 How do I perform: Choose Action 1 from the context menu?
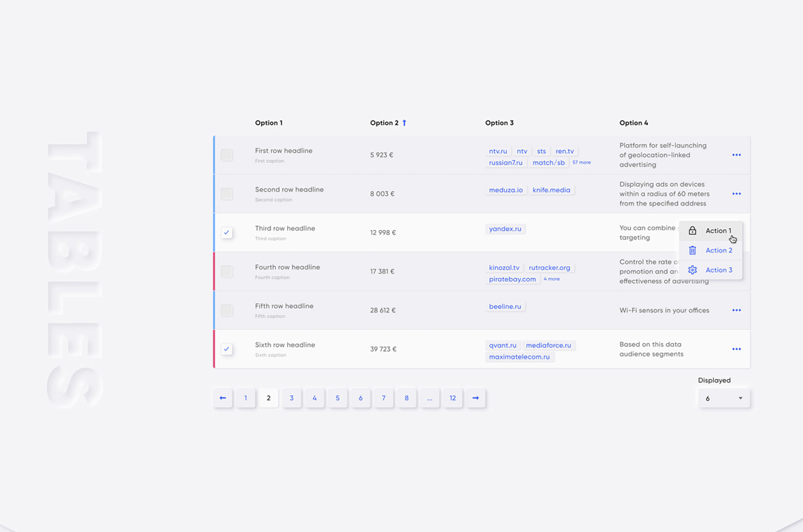(x=711, y=230)
